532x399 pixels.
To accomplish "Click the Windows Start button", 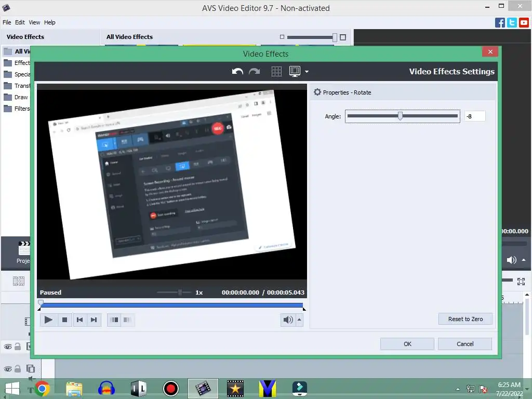I will 12,389.
